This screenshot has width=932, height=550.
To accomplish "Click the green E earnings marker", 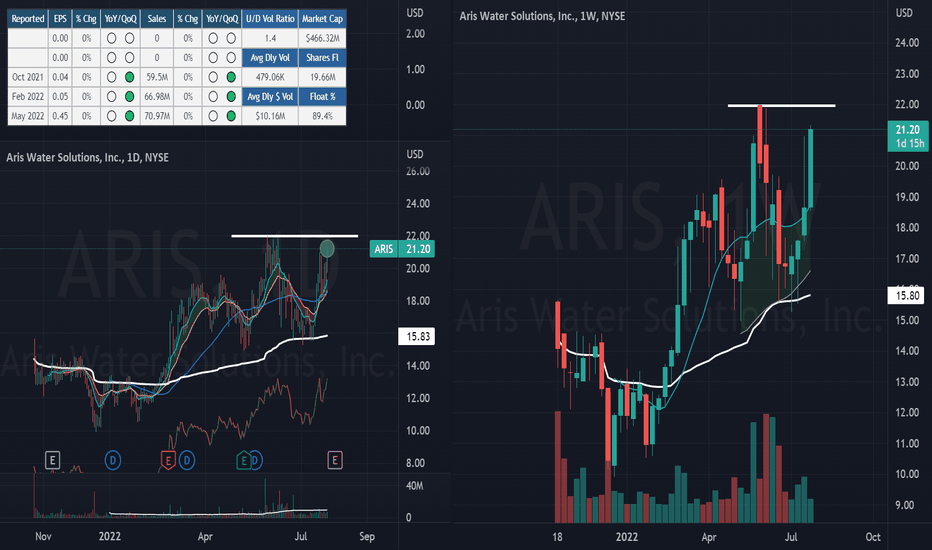I will coord(243,460).
